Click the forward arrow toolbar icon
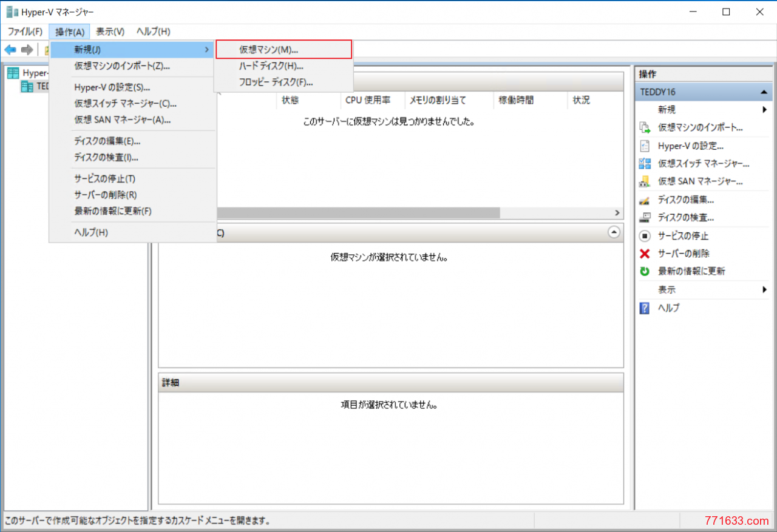 click(27, 49)
